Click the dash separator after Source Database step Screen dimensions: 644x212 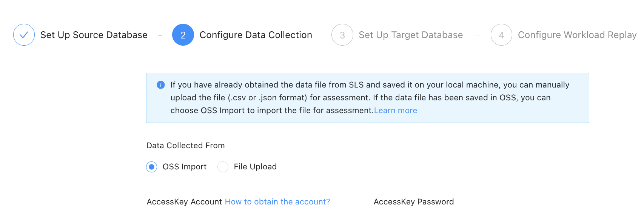[x=160, y=35]
